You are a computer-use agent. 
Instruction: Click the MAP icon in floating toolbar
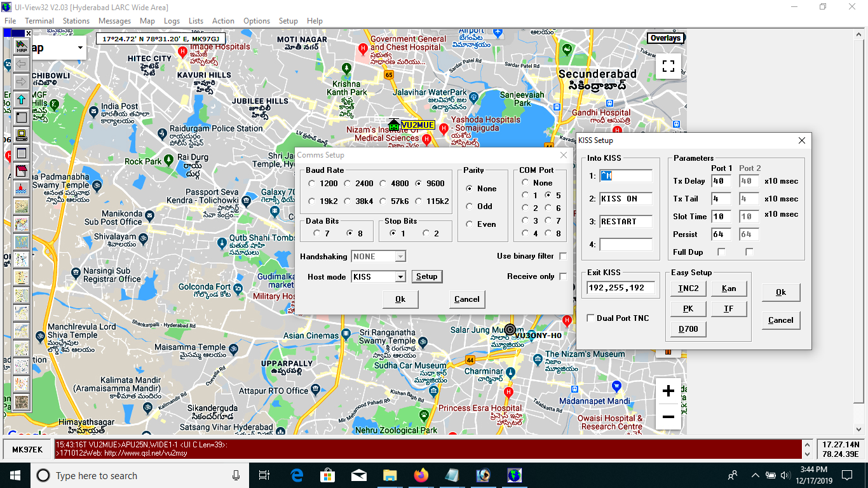pos(21,46)
